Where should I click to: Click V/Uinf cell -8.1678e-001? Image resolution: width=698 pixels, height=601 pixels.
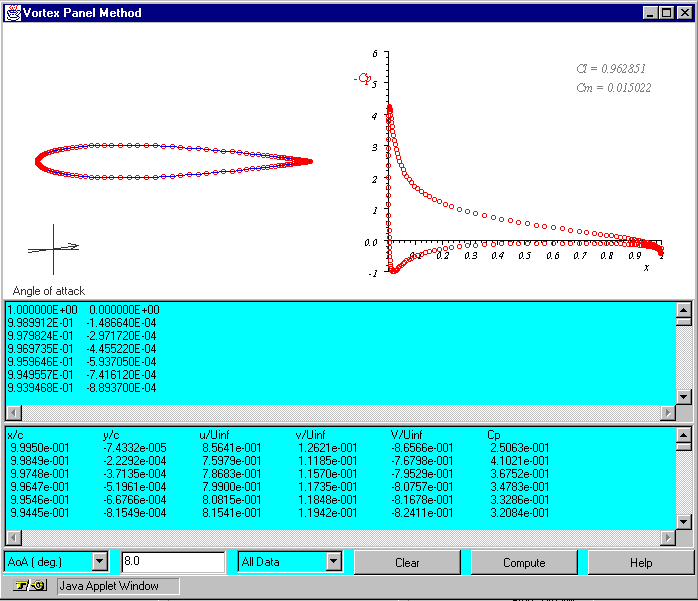coord(422,499)
